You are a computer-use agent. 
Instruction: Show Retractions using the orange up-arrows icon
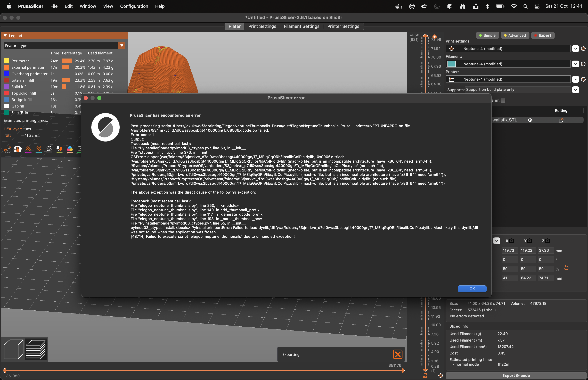(x=28, y=149)
